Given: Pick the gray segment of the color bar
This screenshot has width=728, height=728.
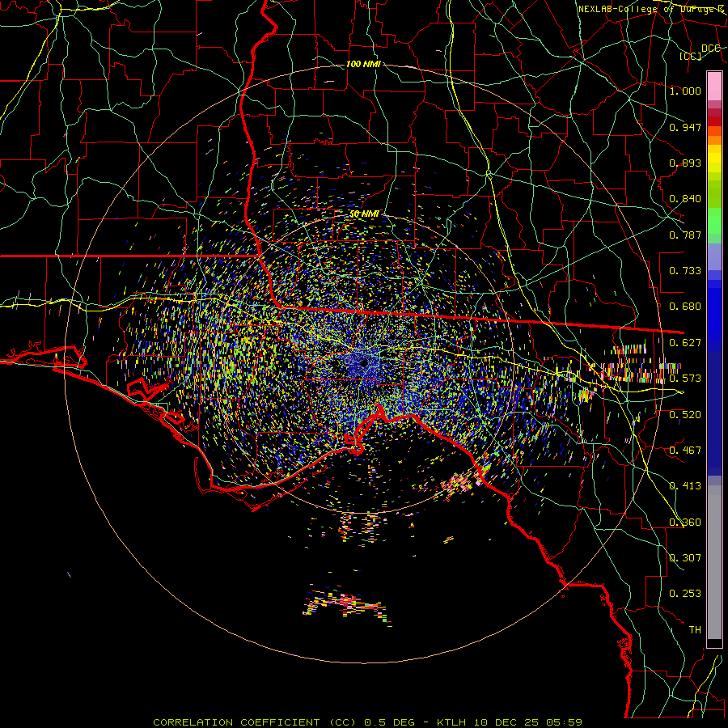Looking at the screenshot, I should [714, 562].
